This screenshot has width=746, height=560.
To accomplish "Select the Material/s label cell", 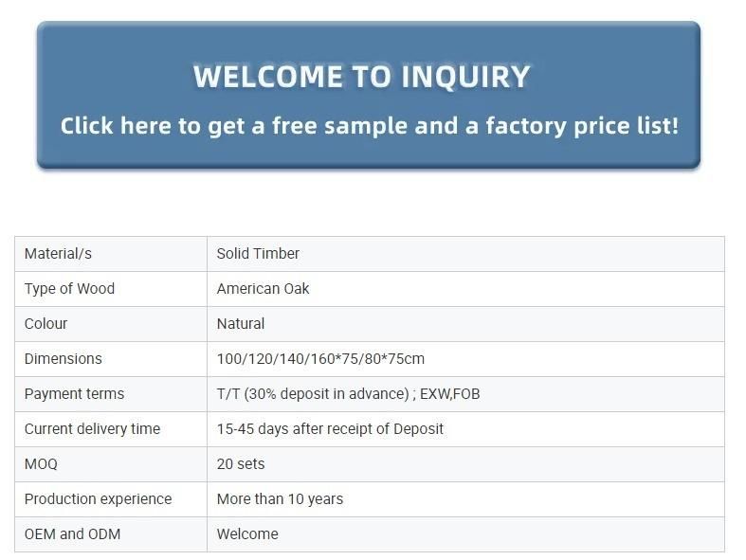I will coord(111,254).
